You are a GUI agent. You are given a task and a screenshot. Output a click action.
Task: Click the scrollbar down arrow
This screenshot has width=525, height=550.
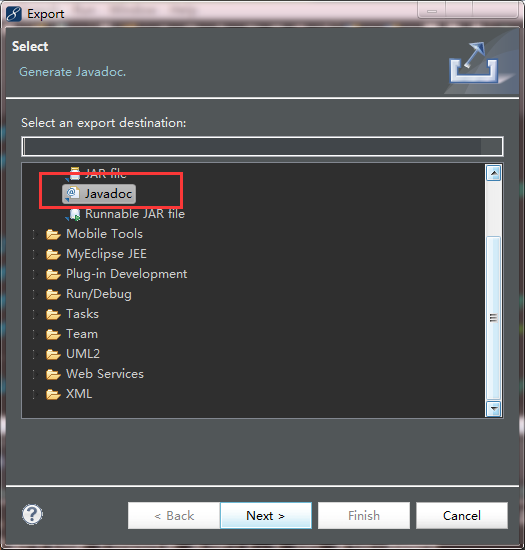(x=493, y=409)
